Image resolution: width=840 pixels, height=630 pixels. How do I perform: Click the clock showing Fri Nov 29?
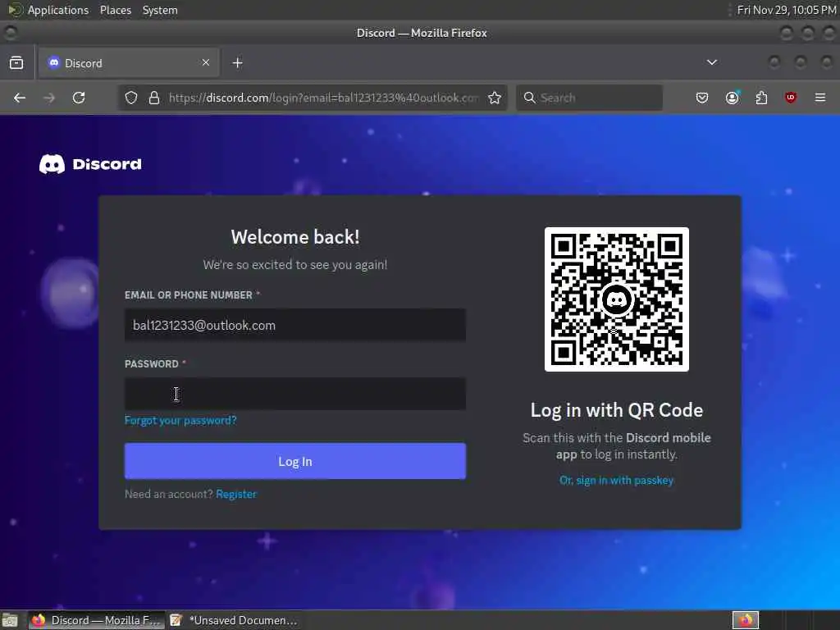point(786,10)
